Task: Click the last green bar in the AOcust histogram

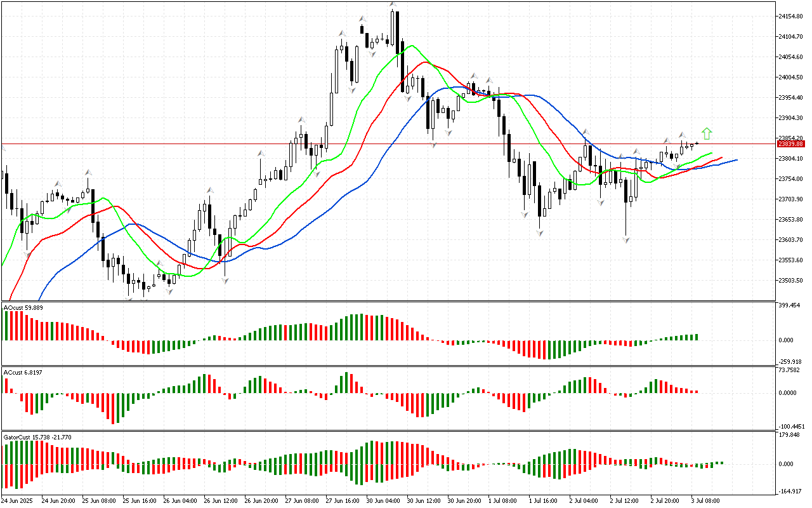Action: (697, 337)
